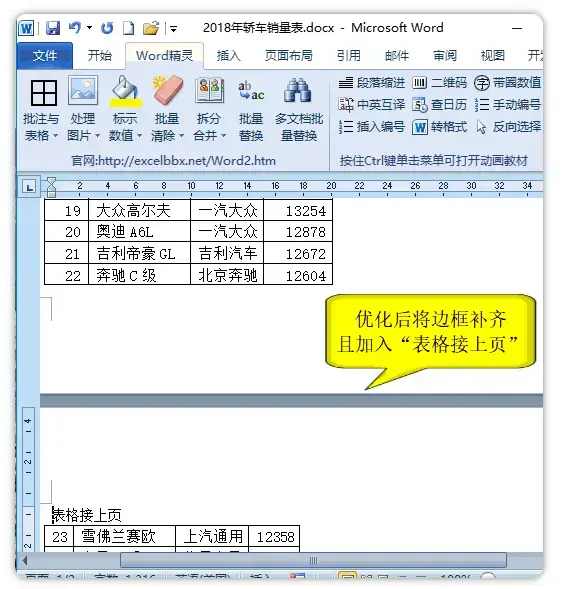Click the 批量替换 ab-ac icon
The image size is (573, 589).
251,90
